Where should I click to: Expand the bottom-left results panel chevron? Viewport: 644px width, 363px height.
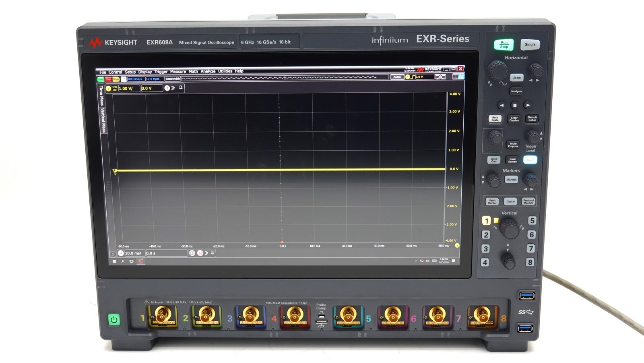click(113, 254)
